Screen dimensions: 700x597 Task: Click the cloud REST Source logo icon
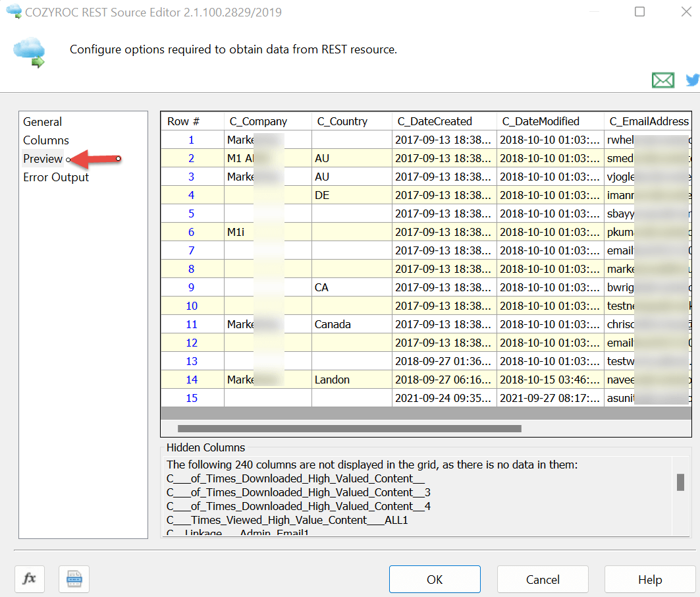click(30, 52)
